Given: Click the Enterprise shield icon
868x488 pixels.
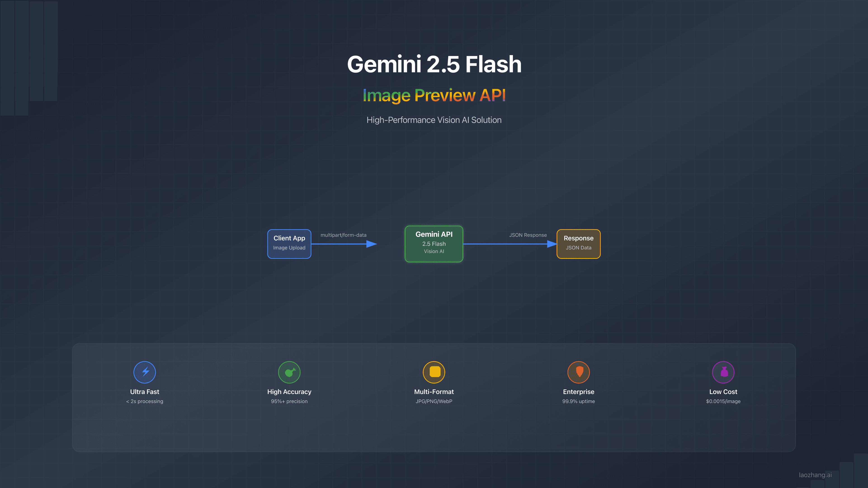Looking at the screenshot, I should [x=579, y=372].
